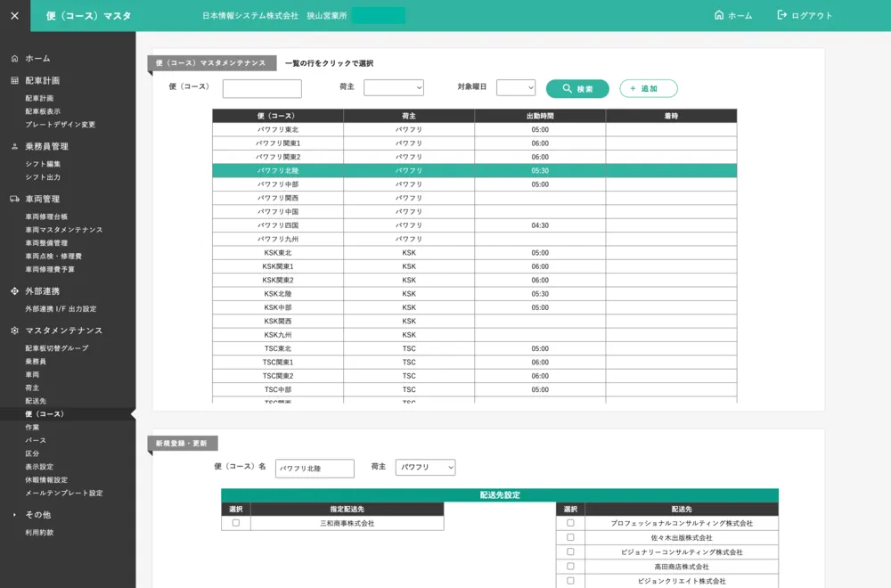Open the 荷主 search filter dropdown
Viewport: 891px width, 588px height.
394,88
